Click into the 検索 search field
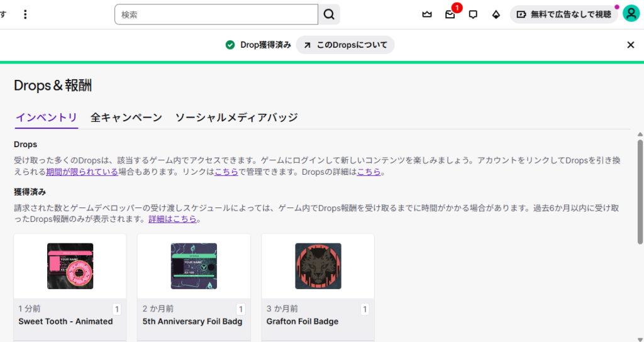This screenshot has width=644, height=342. [x=216, y=14]
